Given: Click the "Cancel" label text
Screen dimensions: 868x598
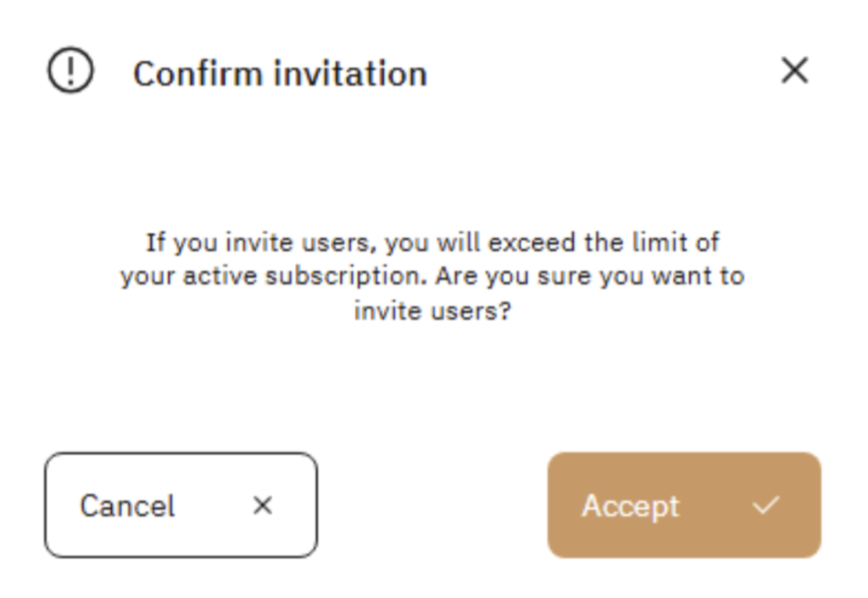Looking at the screenshot, I should 127,506.
